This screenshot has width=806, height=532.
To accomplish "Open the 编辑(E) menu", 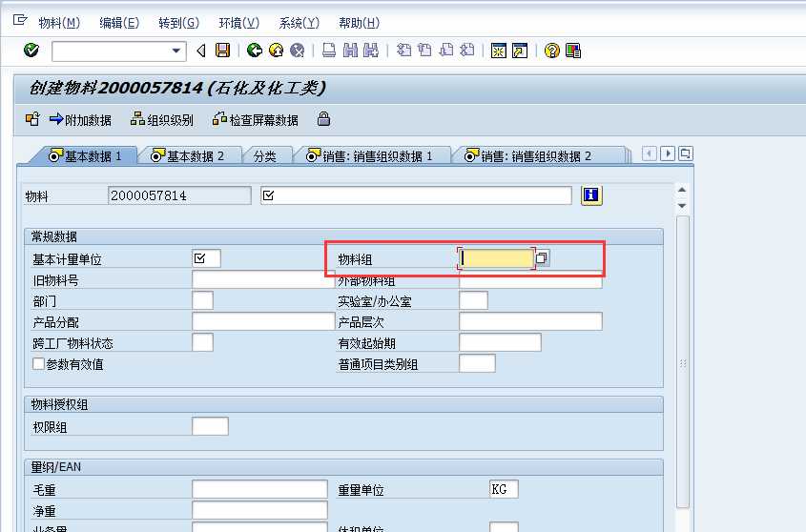I will [118, 23].
